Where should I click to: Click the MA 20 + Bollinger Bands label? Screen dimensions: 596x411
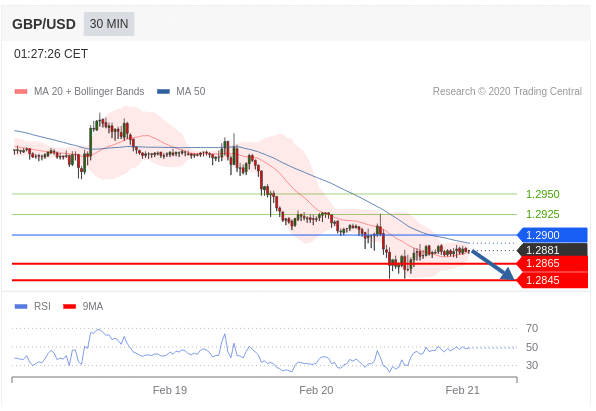pos(89,92)
